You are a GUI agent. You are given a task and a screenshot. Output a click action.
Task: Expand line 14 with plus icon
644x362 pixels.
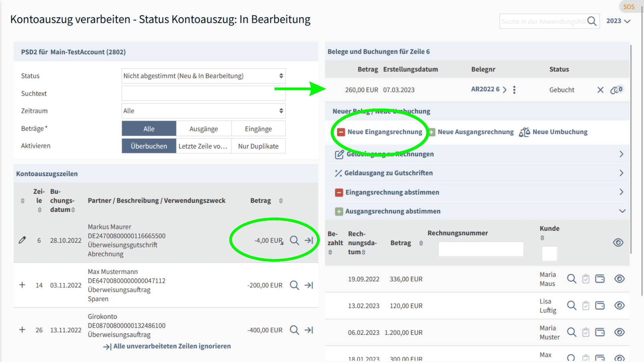click(22, 285)
